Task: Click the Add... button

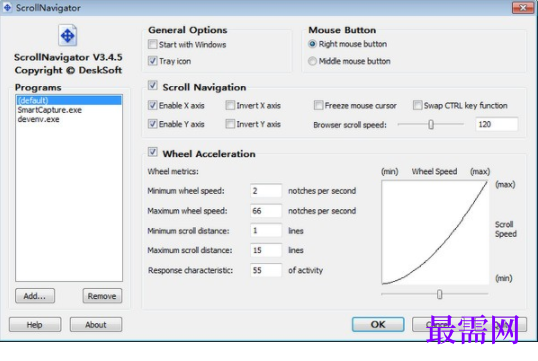Action: click(x=35, y=296)
